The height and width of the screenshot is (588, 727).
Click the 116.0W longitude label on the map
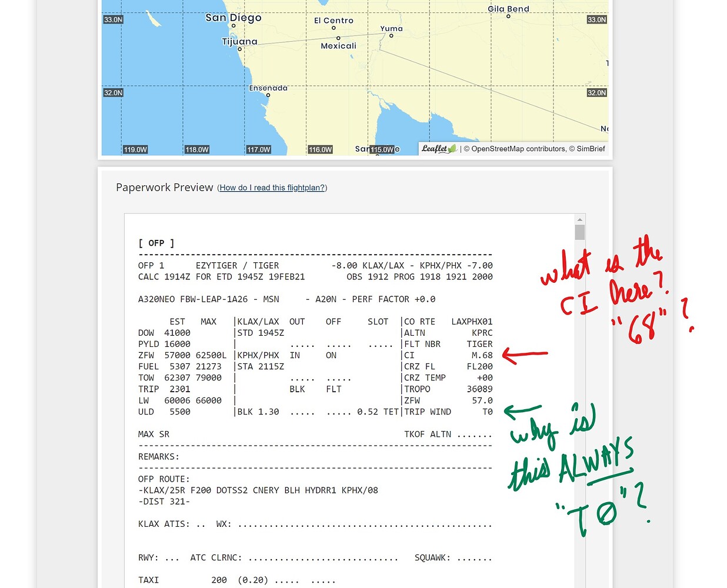pos(321,149)
